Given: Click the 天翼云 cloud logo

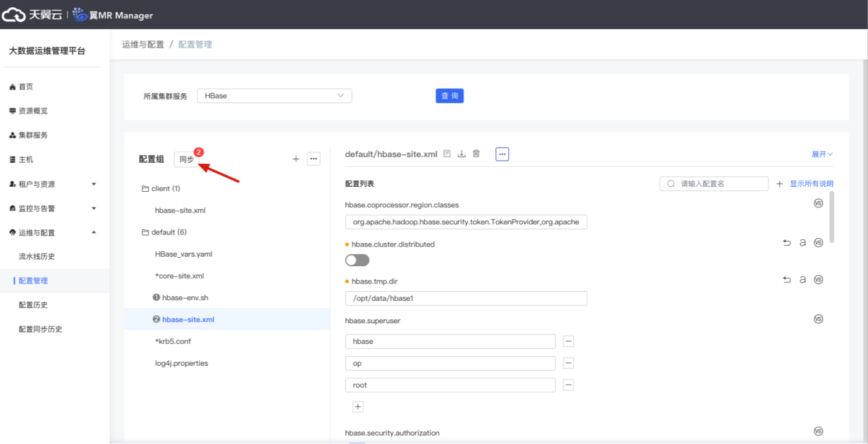Looking at the screenshot, I should pos(32,15).
